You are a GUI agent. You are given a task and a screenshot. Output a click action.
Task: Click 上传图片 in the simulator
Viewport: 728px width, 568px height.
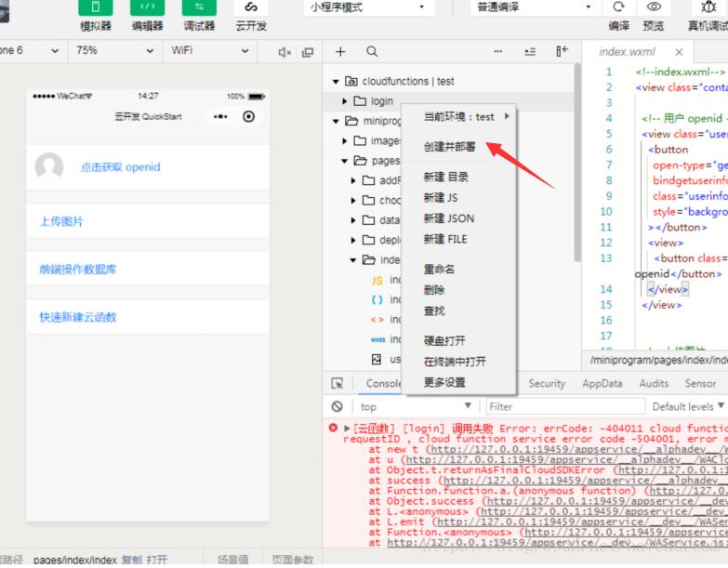(x=60, y=222)
